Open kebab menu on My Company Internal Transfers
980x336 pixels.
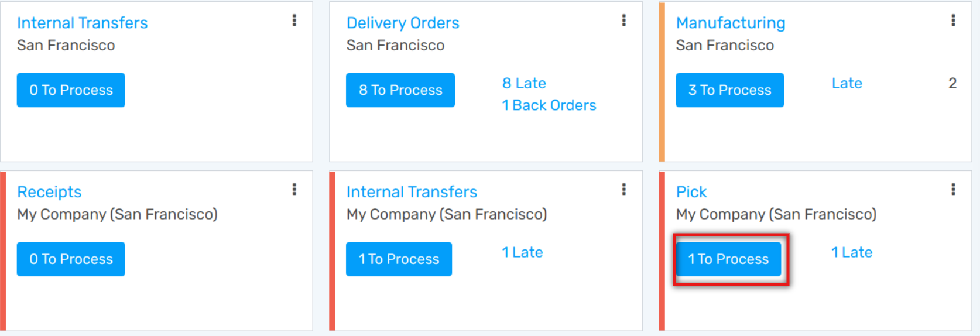(624, 189)
